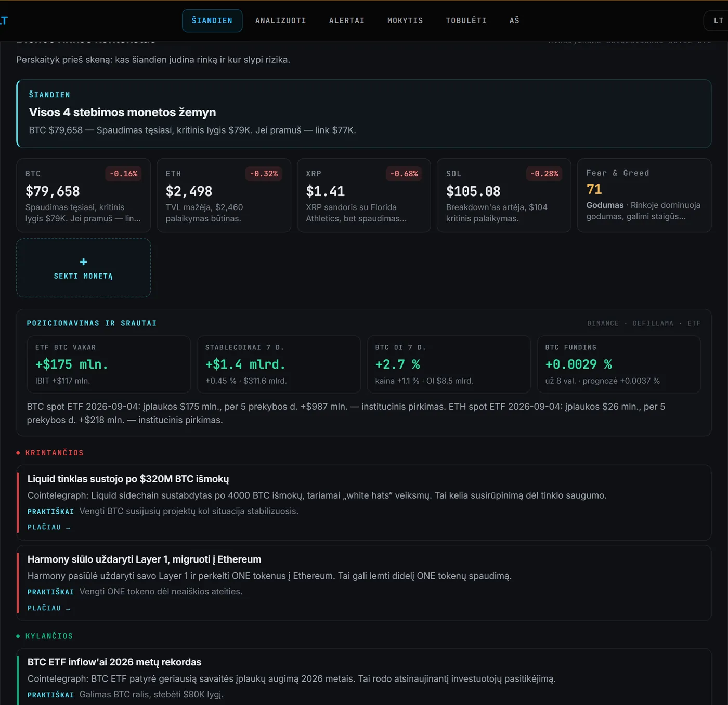Click the +$1.4 mlrd. stablecoin value
This screenshot has width=728, height=705.
click(245, 364)
